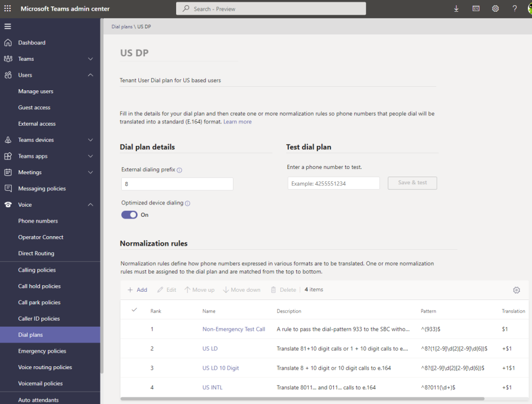
Task: Open Voice routing policies in sidebar
Action: click(x=45, y=367)
